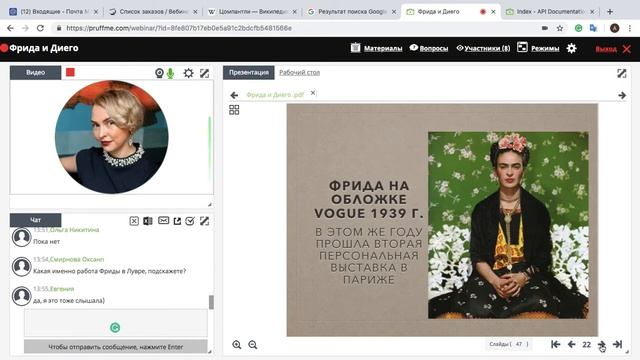Open the Google Translate extension icon

click(x=593, y=28)
